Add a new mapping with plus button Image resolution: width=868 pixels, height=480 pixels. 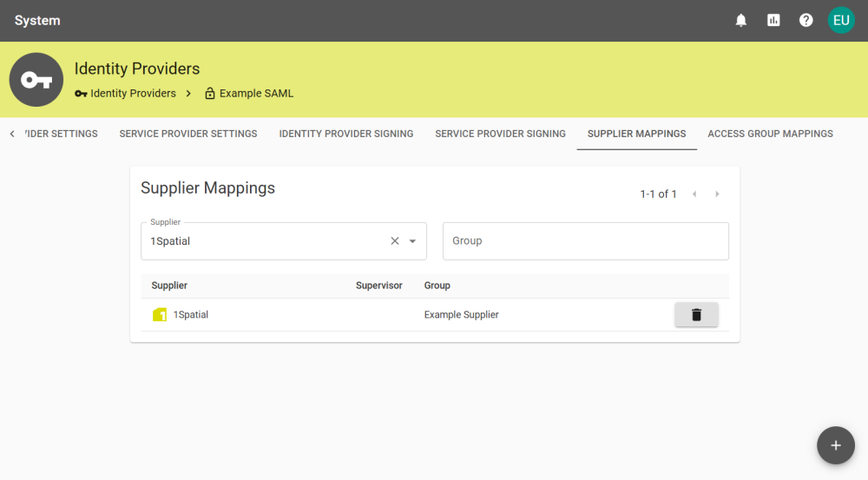coord(836,445)
